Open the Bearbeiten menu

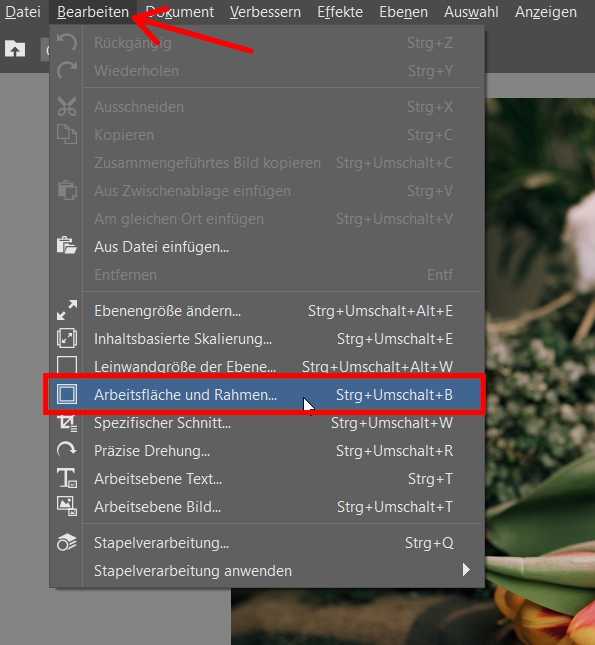(x=93, y=12)
